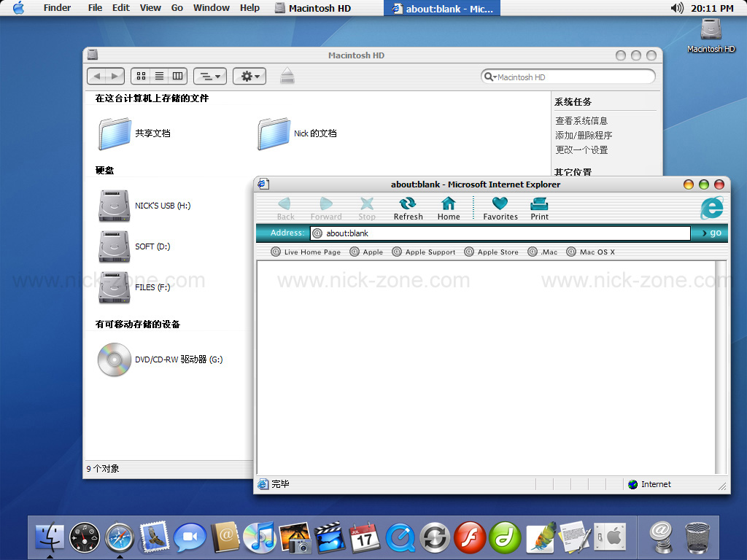Image resolution: width=747 pixels, height=560 pixels.
Task: Click the Finder window back arrow
Action: 97,76
